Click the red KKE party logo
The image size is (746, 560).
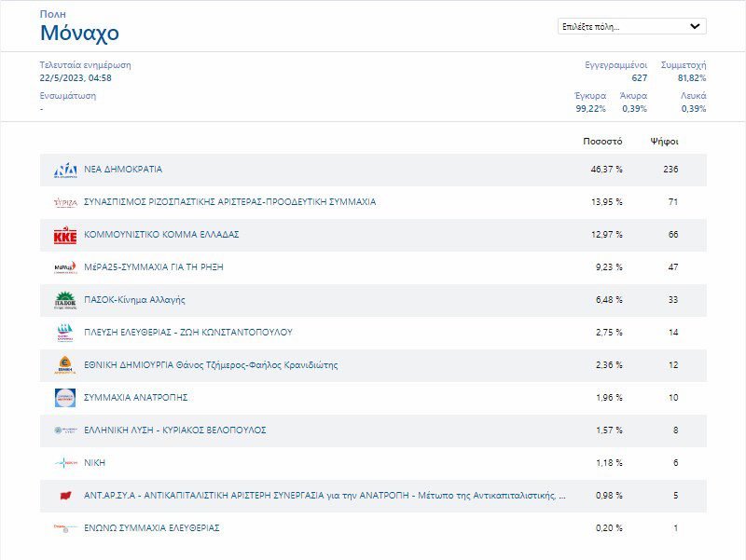coord(65,235)
